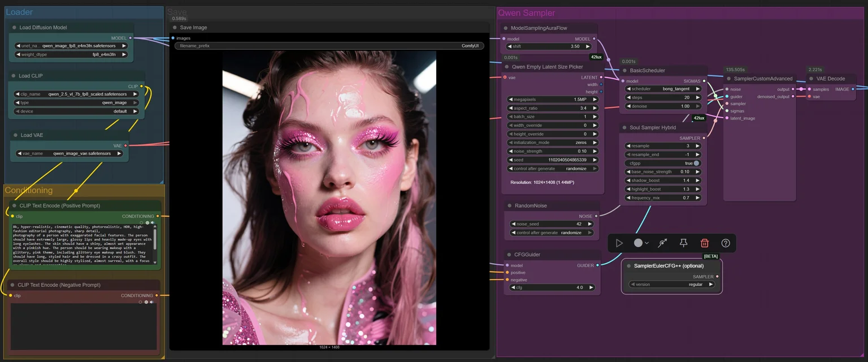The height and width of the screenshot is (362, 868).
Task: Edit the seed value 1102040504865339
Action: [553, 160]
